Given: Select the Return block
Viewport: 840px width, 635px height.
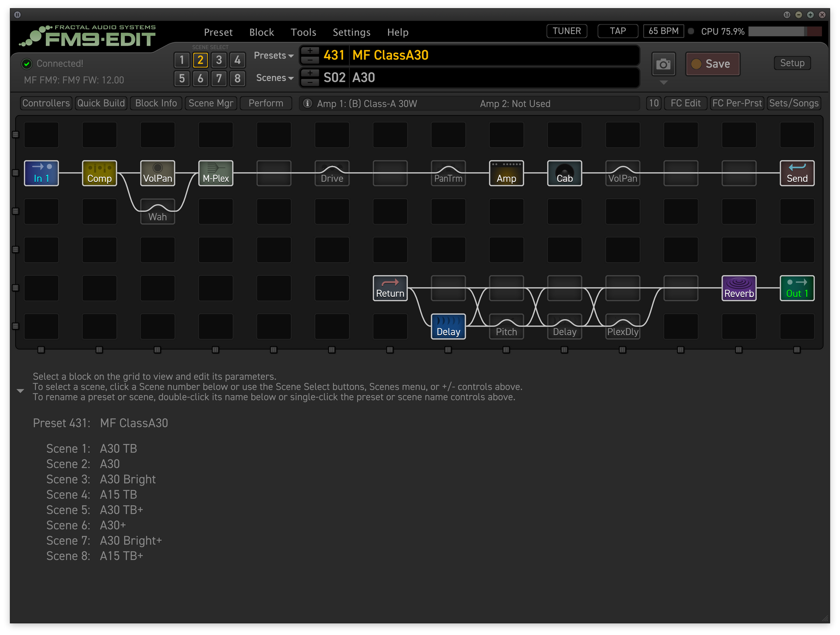Looking at the screenshot, I should pyautogui.click(x=390, y=288).
